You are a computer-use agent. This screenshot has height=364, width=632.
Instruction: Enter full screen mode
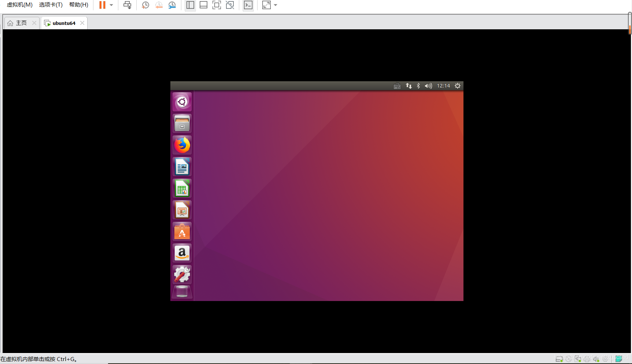(217, 5)
